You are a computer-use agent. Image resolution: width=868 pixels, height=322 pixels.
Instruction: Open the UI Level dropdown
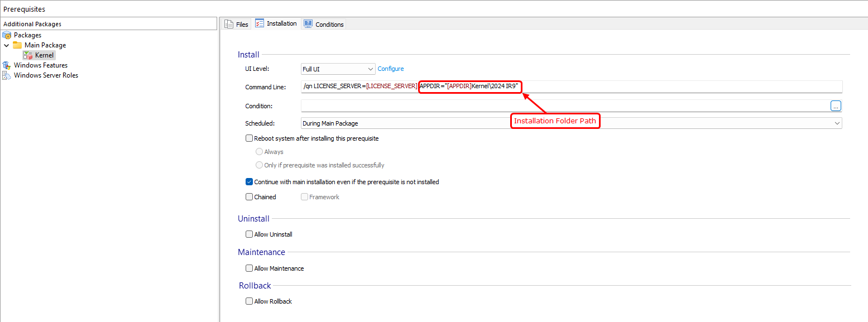338,69
